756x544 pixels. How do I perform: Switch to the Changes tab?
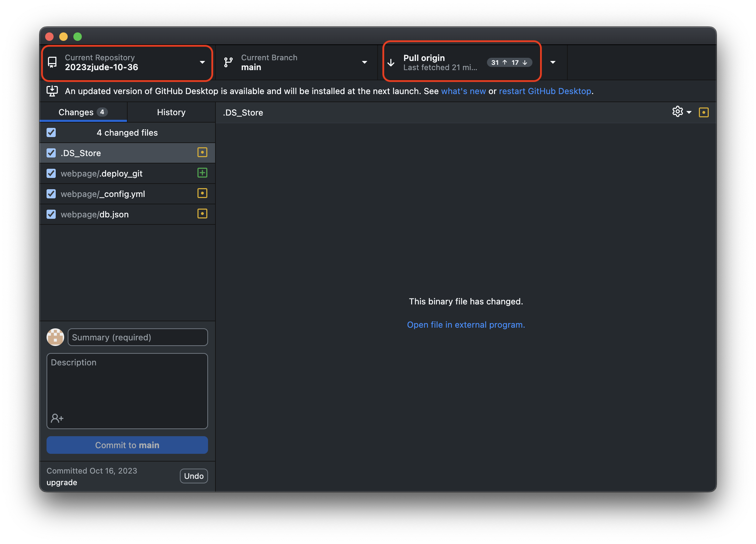pyautogui.click(x=83, y=112)
